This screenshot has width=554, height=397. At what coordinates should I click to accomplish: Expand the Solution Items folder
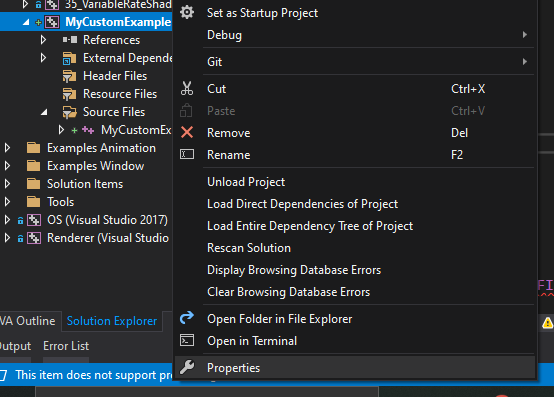click(7, 184)
